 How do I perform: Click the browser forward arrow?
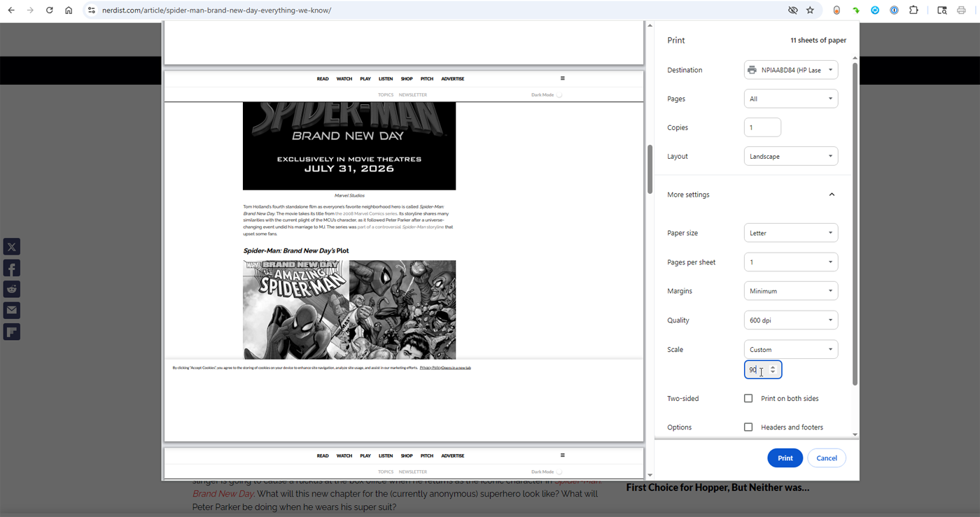point(30,10)
